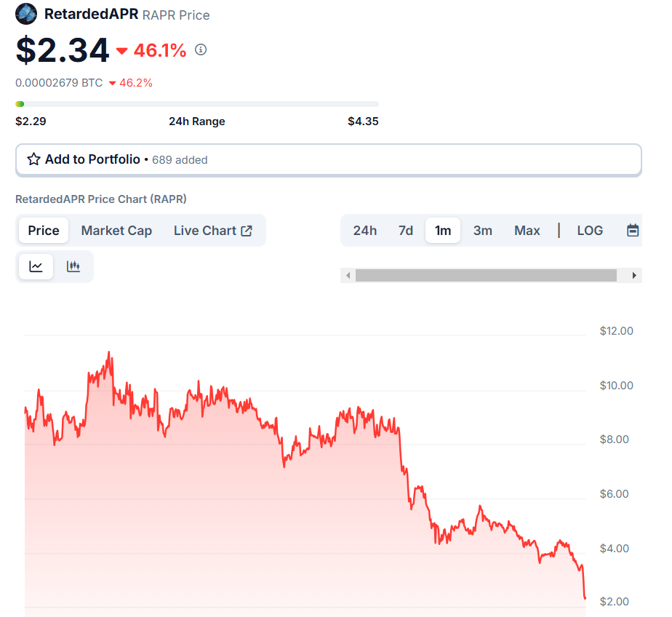Select the 7d time range

406,231
